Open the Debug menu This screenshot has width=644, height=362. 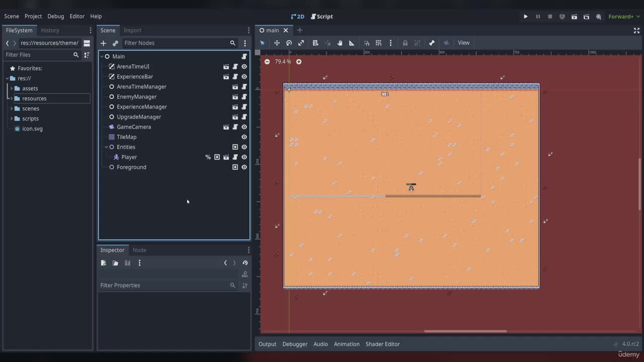tap(56, 17)
